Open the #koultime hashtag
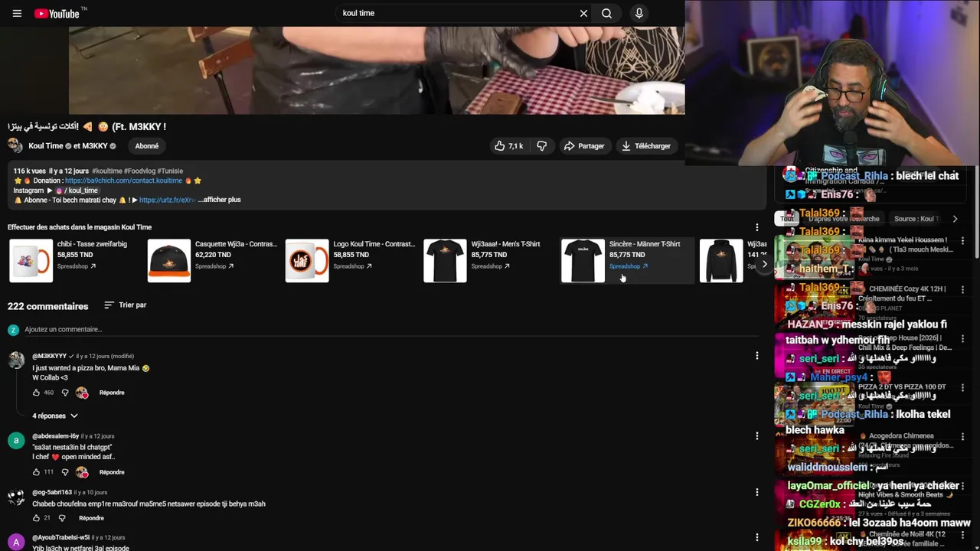 (x=107, y=171)
